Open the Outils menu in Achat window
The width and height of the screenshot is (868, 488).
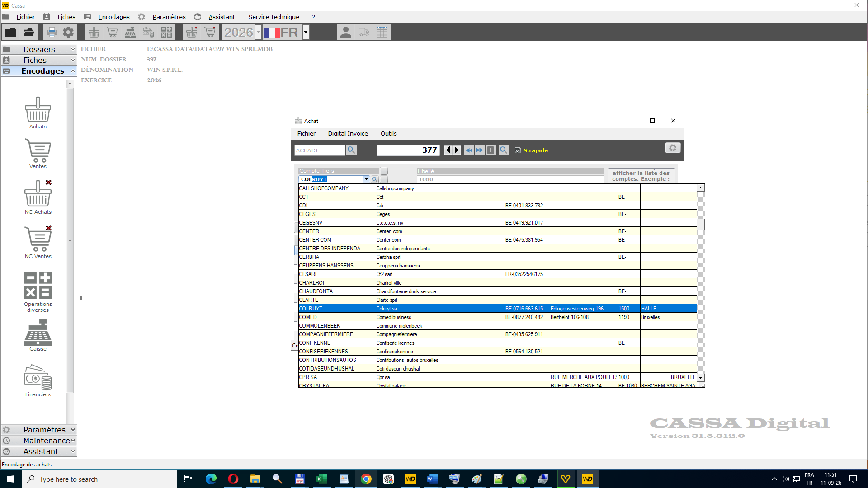[x=388, y=133]
